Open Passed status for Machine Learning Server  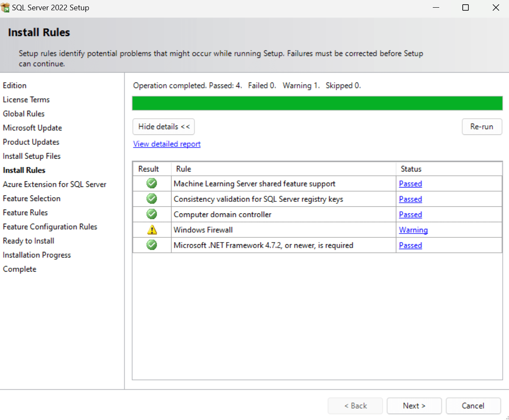410,183
